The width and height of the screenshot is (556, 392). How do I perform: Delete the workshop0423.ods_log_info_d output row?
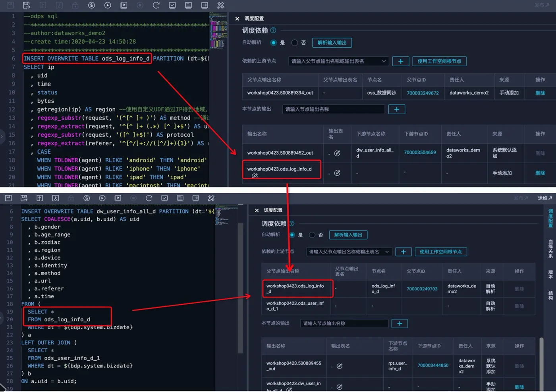[540, 173]
